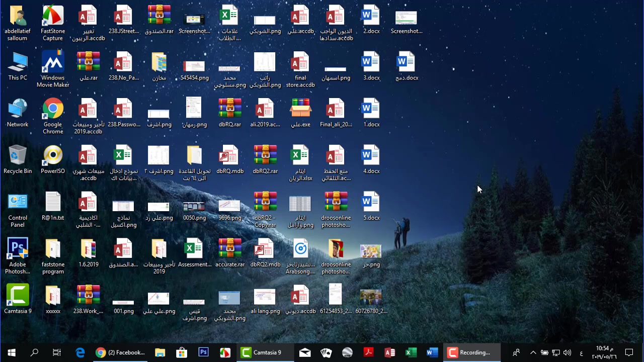The image size is (644, 362).
Task: Open the Windows Start menu
Action: point(12,352)
